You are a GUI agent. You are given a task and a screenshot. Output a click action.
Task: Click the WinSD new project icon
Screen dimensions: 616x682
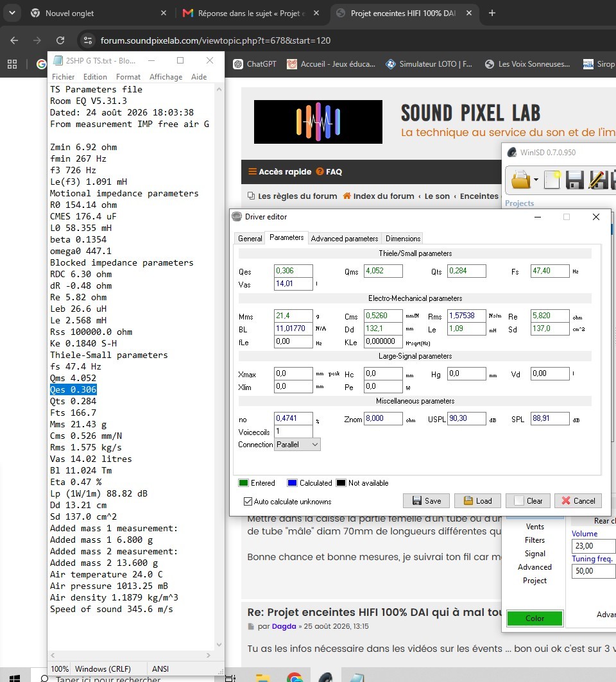(552, 180)
